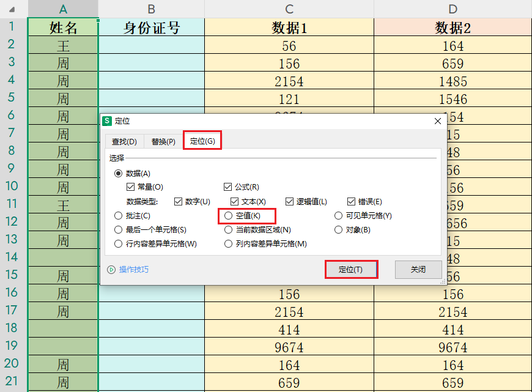Select the 行内容差异单元格(W) option

[x=119, y=243]
